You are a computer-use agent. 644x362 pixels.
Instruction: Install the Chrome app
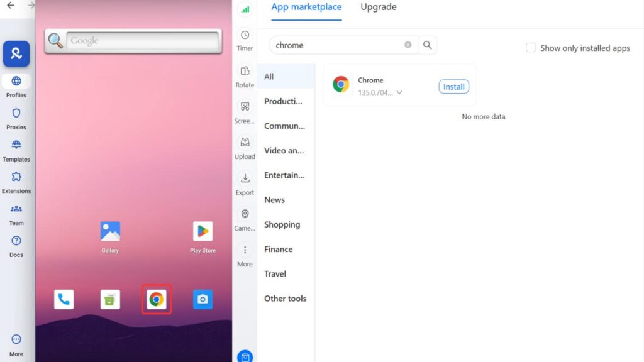(x=453, y=87)
